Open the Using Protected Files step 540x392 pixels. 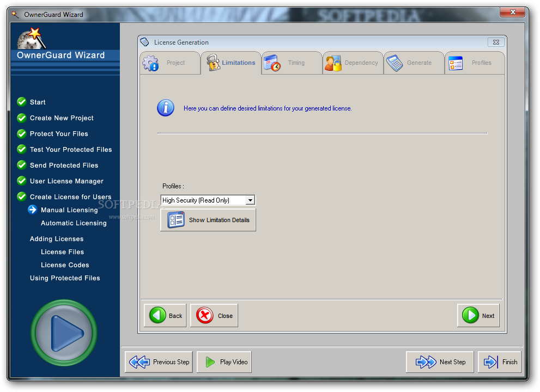pos(65,278)
